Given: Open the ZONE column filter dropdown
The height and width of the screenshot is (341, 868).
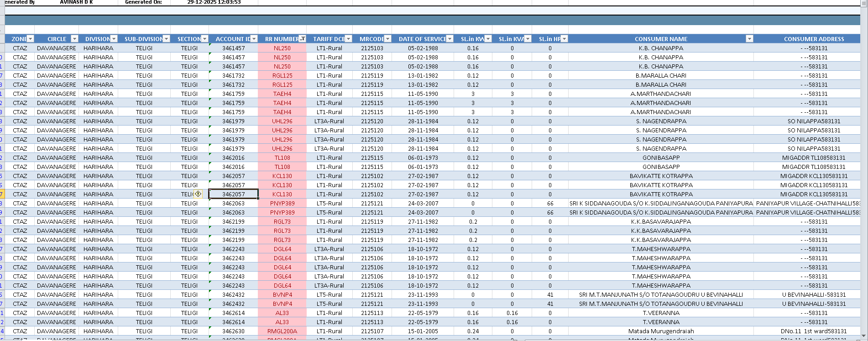Looking at the screenshot, I should point(30,39).
